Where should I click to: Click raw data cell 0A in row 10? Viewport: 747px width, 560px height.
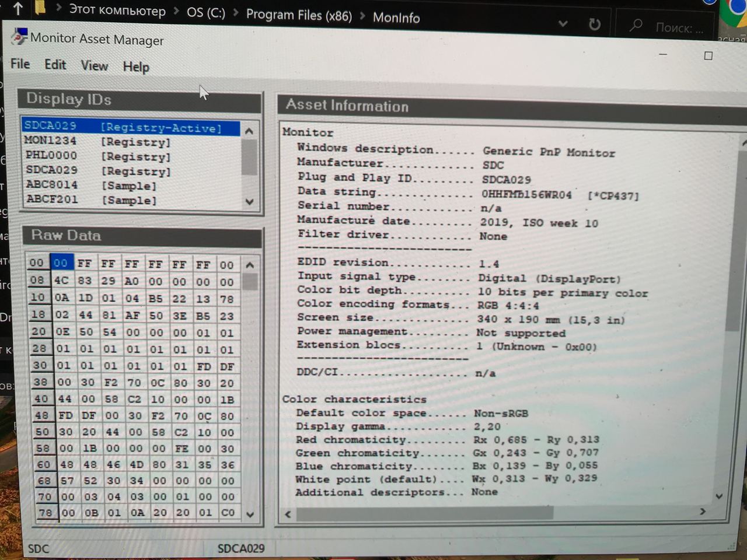(62, 297)
